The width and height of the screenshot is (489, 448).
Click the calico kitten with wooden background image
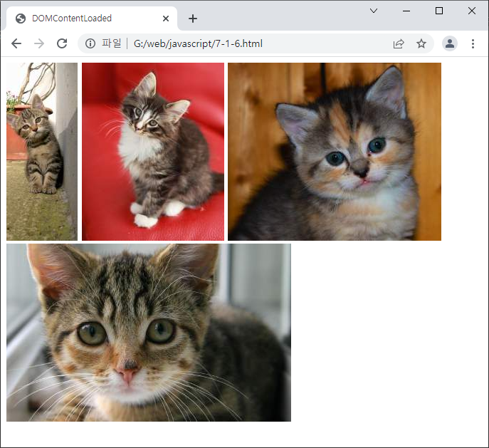point(335,152)
